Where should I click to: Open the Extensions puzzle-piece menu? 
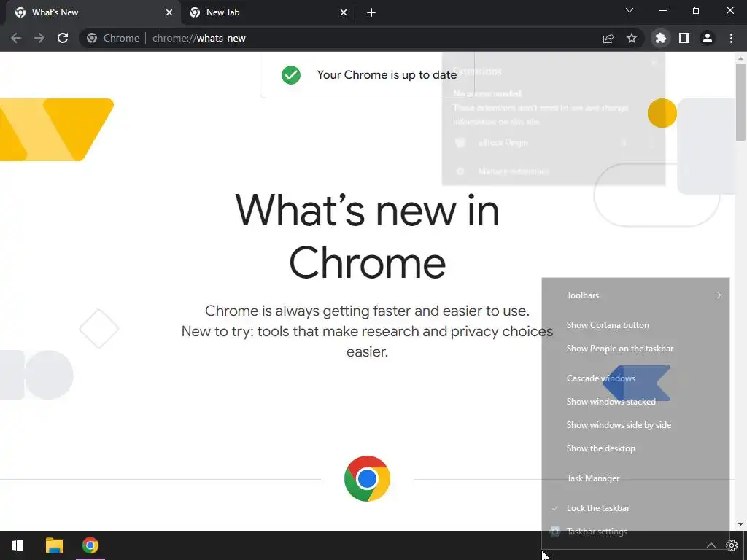pyautogui.click(x=661, y=38)
